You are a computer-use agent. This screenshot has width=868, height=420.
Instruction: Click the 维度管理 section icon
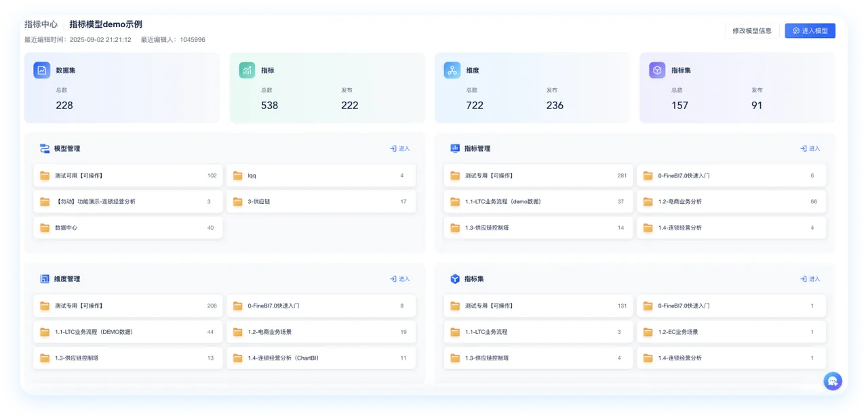(x=45, y=278)
